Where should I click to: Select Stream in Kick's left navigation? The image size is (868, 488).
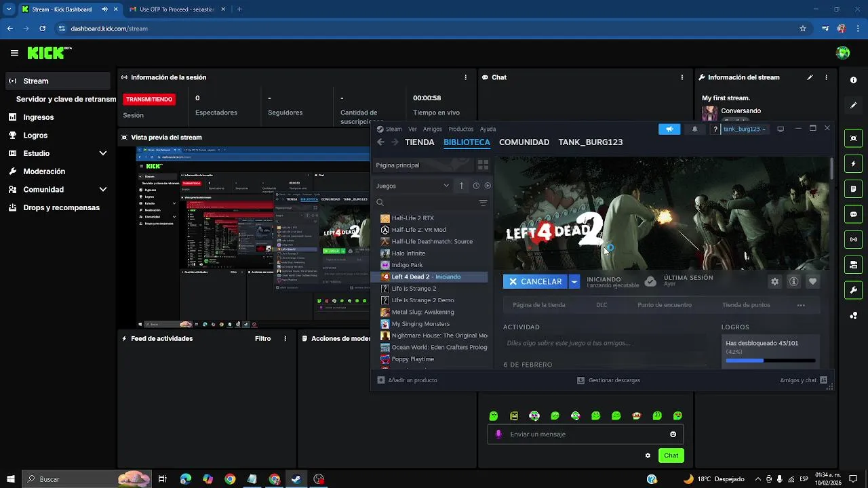58,81
